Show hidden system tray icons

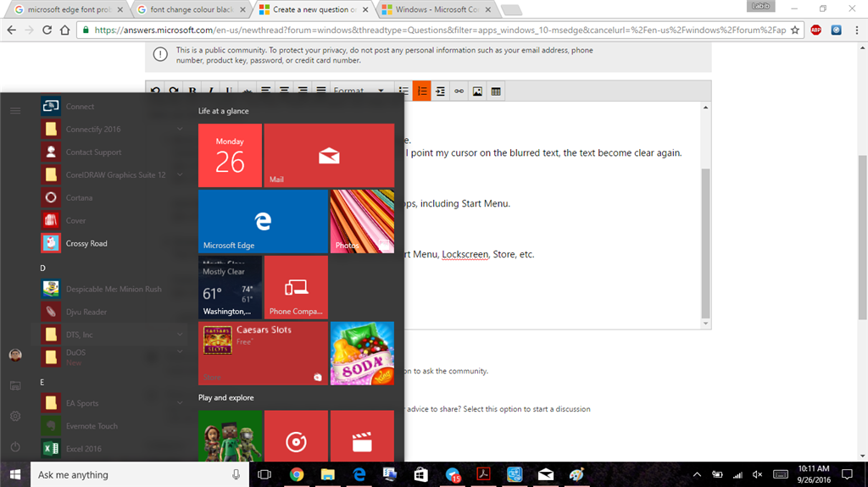(x=697, y=475)
